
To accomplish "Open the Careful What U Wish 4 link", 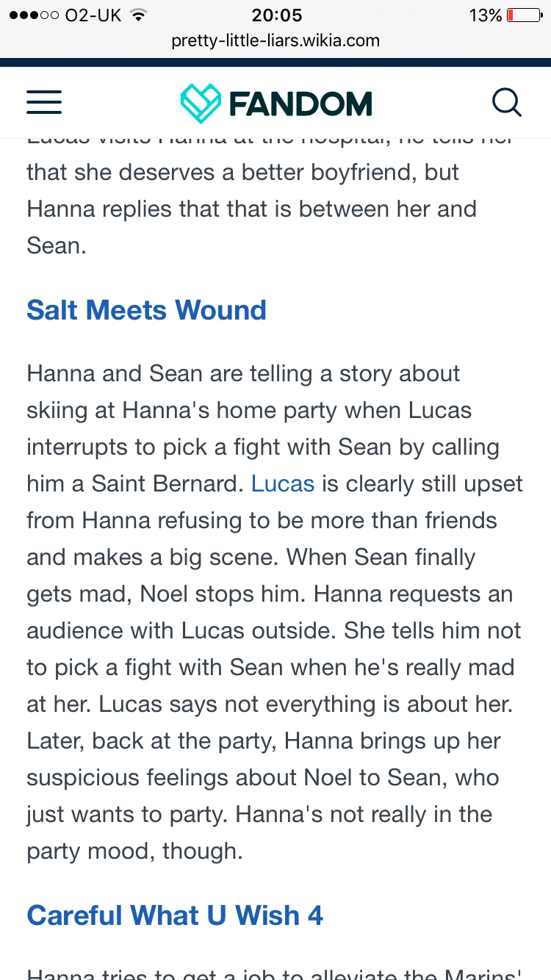I will point(175,915).
